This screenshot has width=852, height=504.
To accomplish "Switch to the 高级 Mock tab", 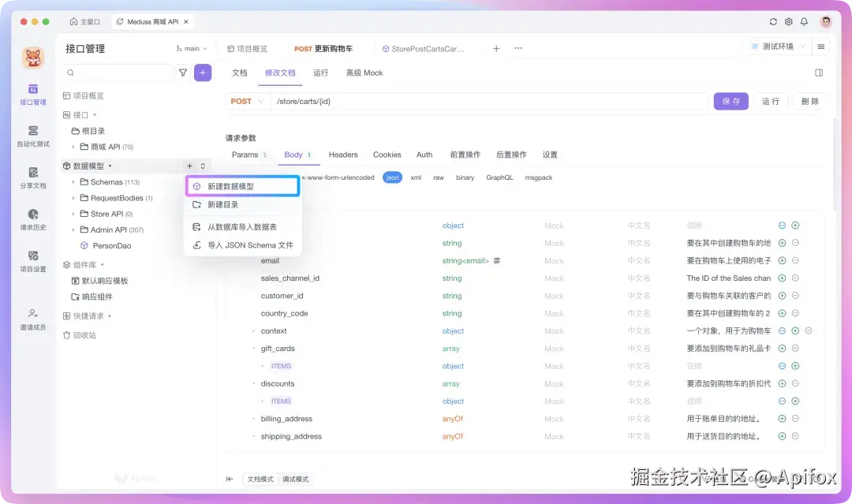I will (363, 72).
